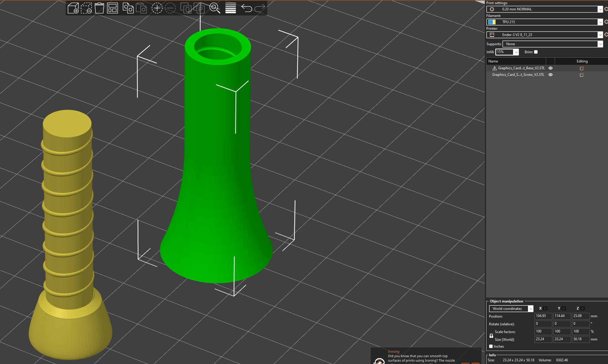This screenshot has height=364, width=608.
Task: Click the Z position input field
Action: tap(581, 316)
